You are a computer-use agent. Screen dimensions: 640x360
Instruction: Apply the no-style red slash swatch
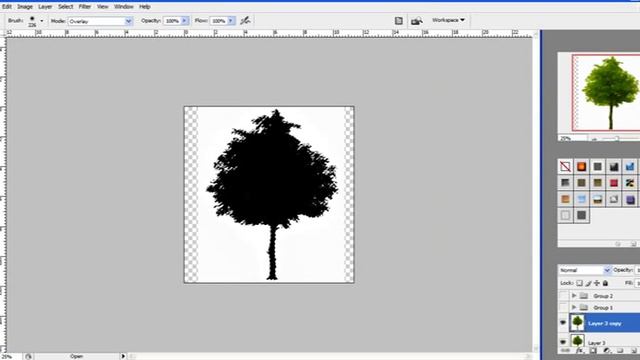click(x=565, y=167)
